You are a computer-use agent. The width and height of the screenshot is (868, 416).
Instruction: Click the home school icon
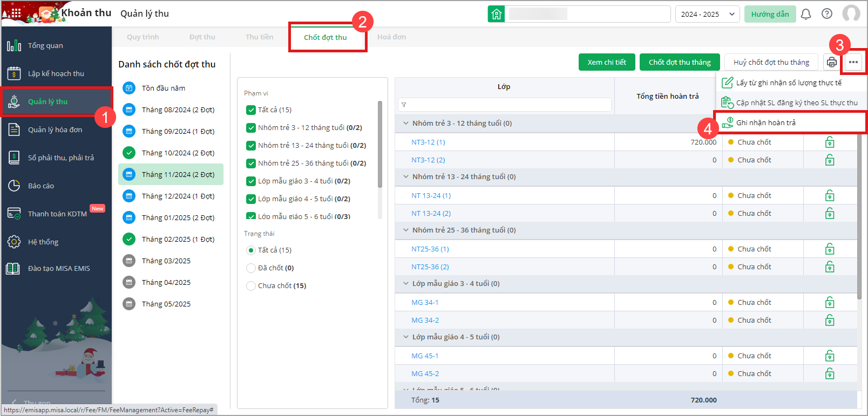[x=497, y=14]
